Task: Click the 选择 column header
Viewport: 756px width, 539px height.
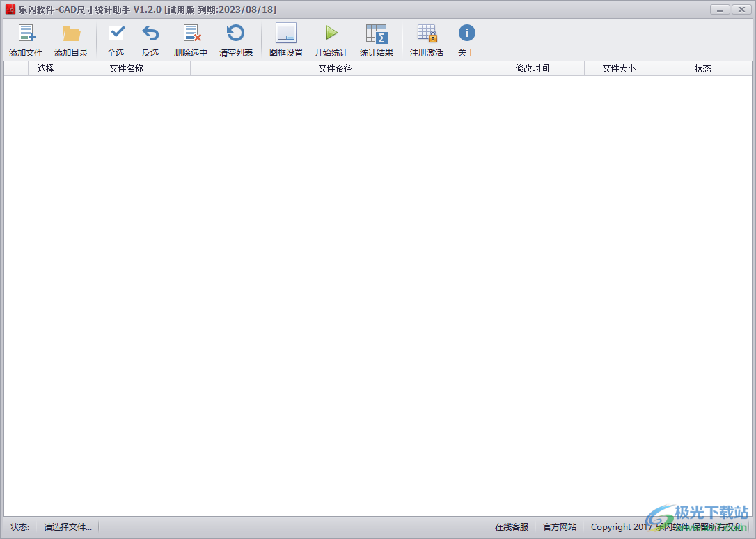Action: 45,68
